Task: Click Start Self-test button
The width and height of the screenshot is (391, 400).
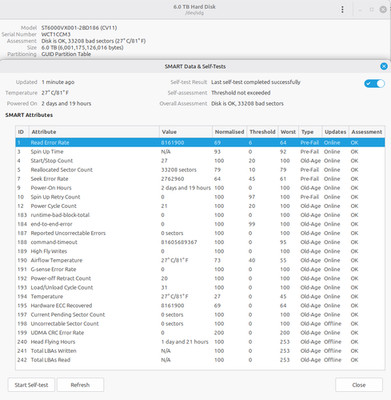Action: [x=31, y=385]
